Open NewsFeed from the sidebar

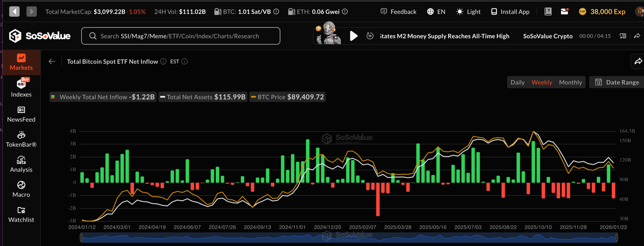(21, 114)
